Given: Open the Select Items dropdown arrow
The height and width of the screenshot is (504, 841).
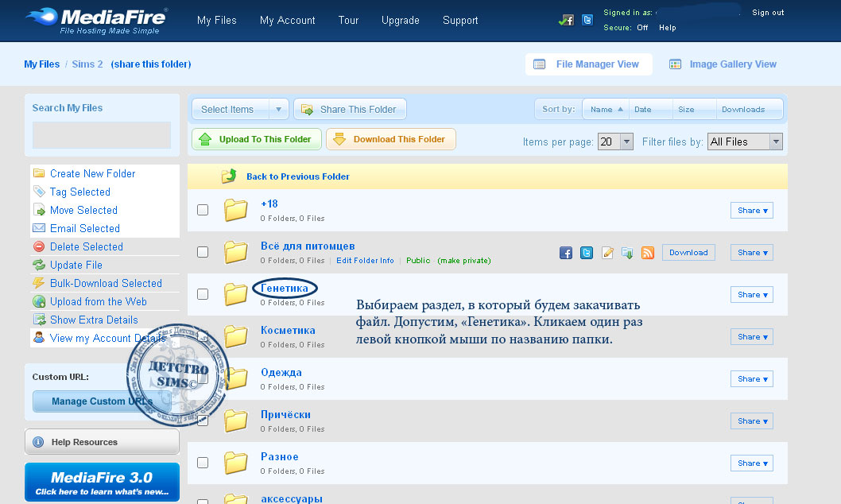Looking at the screenshot, I should click(x=278, y=110).
